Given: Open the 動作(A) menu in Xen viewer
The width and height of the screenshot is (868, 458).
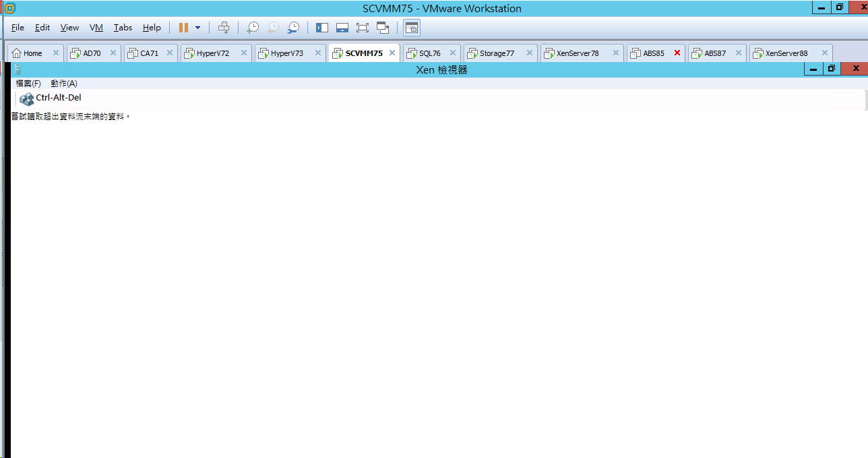Looking at the screenshot, I should click(x=64, y=84).
